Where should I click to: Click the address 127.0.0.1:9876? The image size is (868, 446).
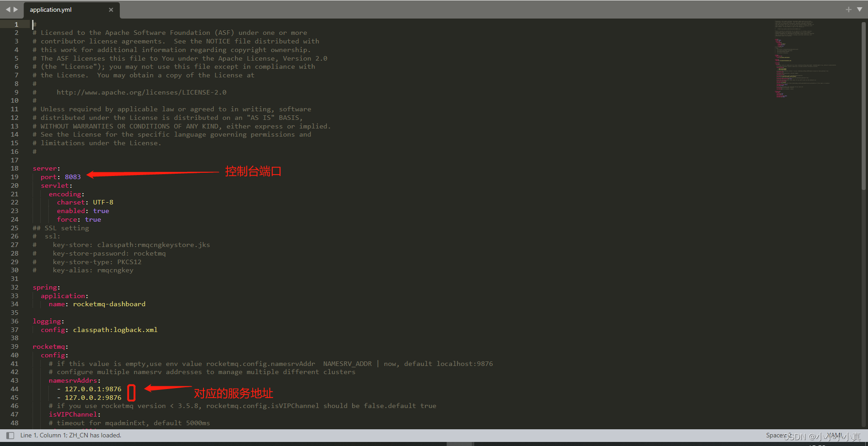coord(93,389)
